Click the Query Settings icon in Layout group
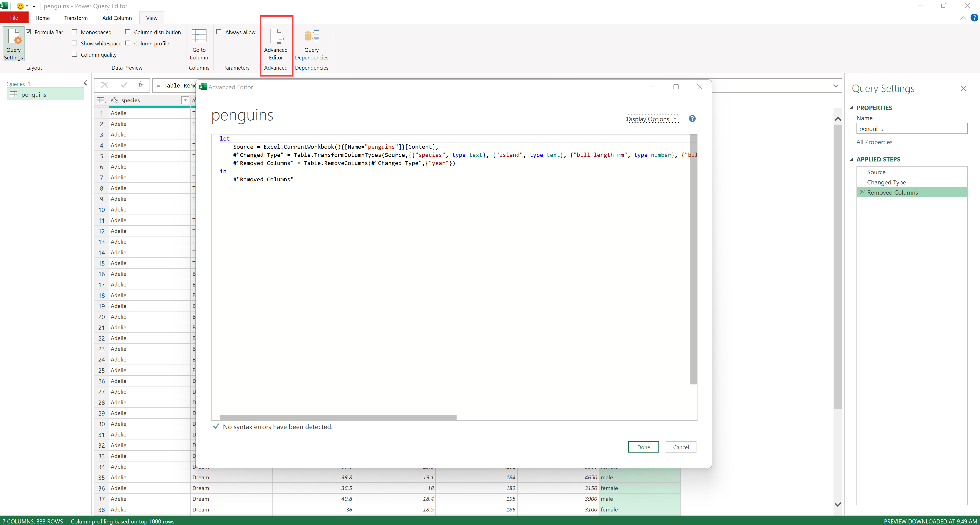This screenshot has width=980, height=525. [x=13, y=44]
